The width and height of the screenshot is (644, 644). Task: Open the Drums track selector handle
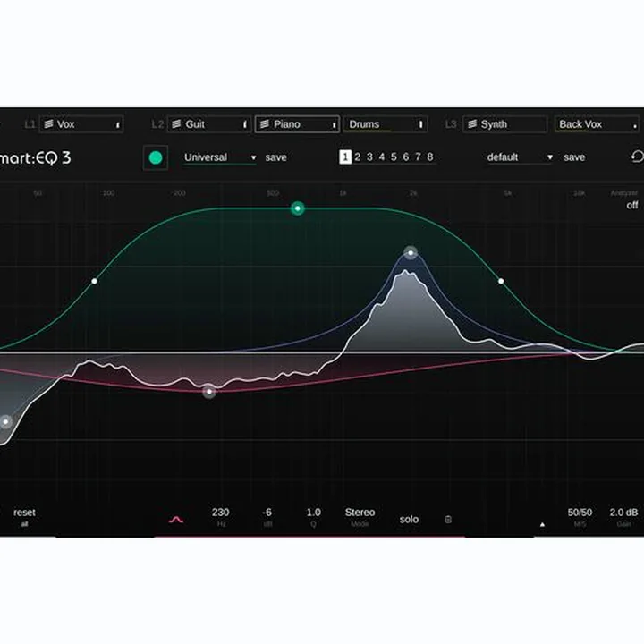coord(420,124)
